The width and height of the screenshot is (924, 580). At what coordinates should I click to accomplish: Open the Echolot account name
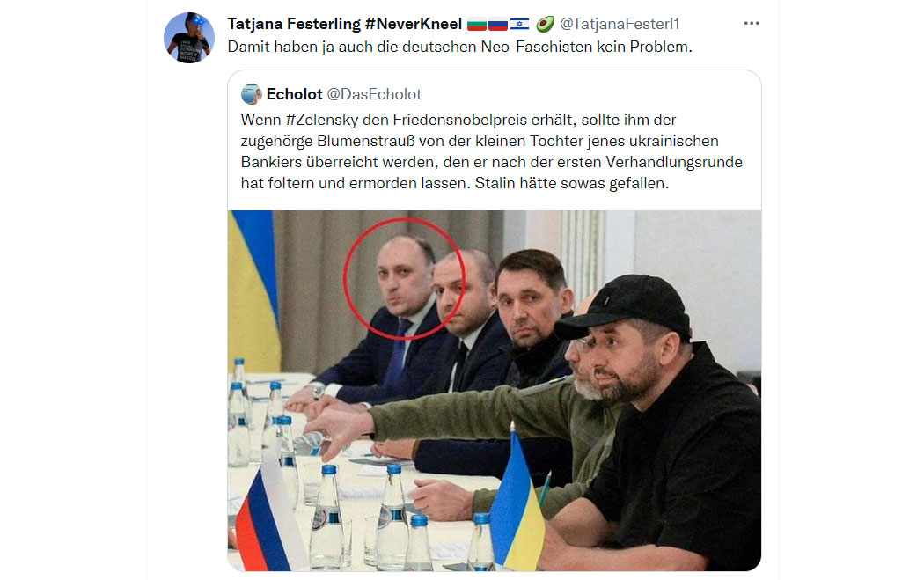pyautogui.click(x=295, y=94)
